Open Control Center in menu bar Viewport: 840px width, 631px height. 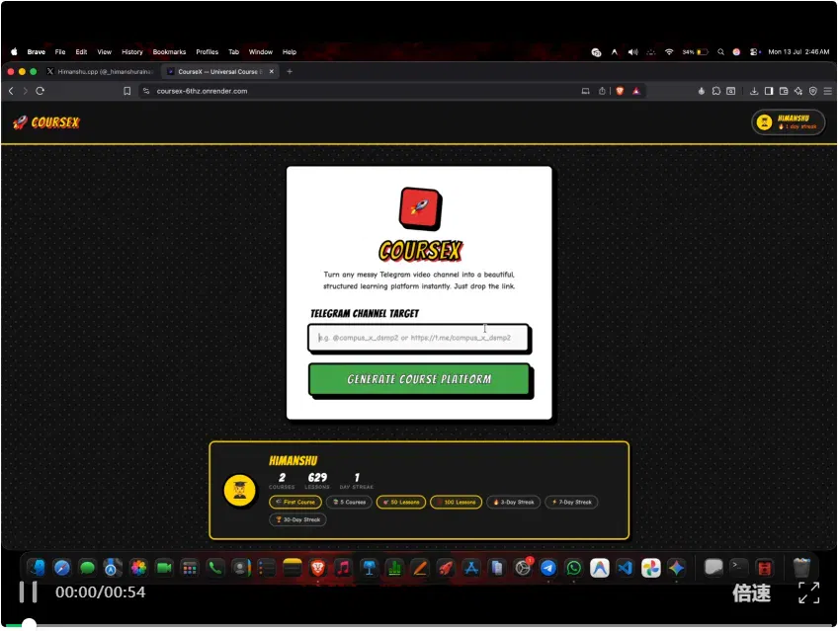[755, 52]
